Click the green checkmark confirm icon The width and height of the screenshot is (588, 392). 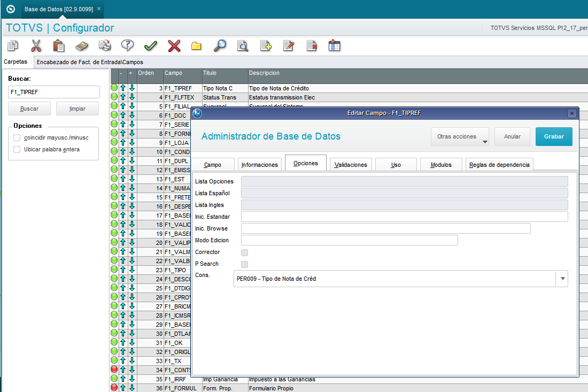(x=151, y=46)
